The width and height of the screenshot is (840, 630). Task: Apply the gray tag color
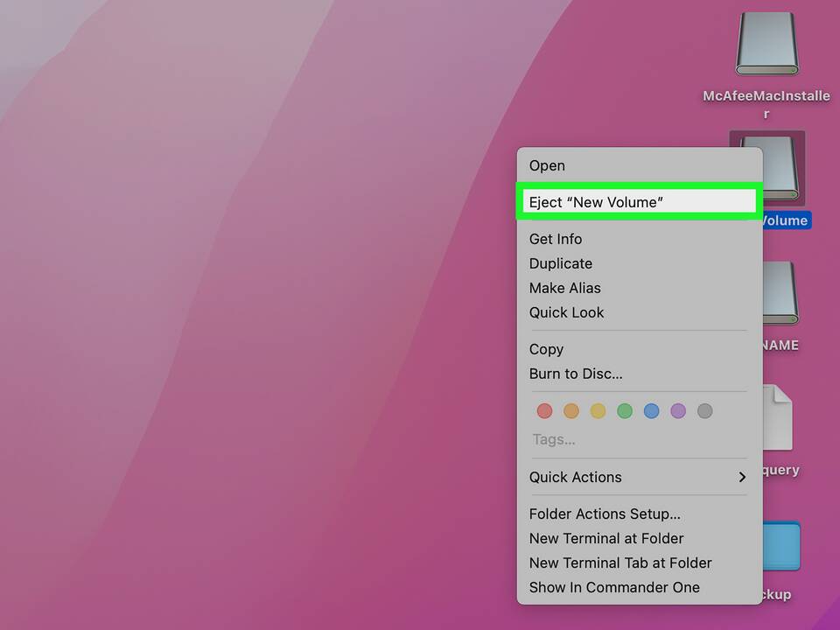coord(704,410)
